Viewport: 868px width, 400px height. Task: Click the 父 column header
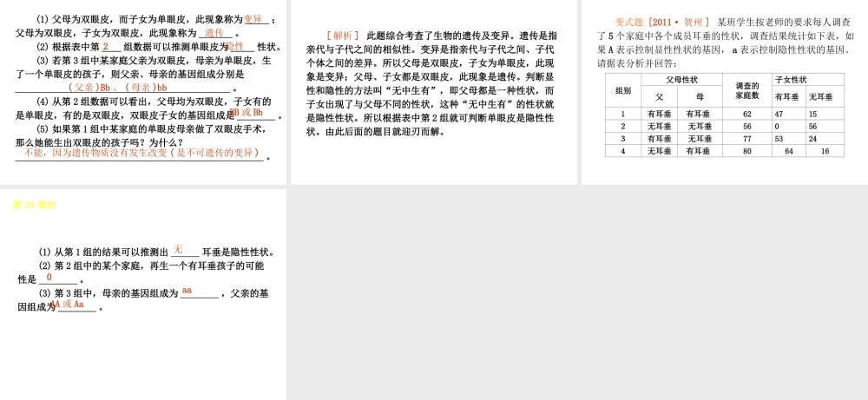[660, 97]
